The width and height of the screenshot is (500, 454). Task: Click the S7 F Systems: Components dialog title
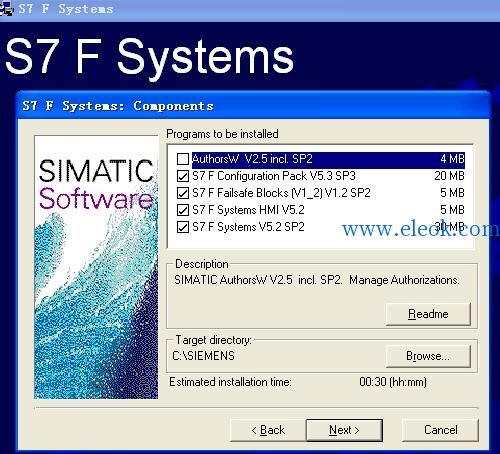(118, 106)
